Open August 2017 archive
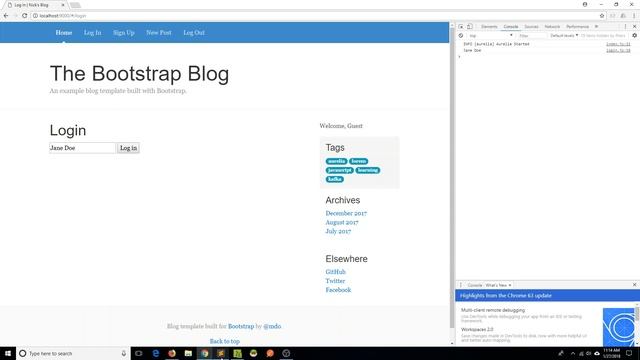The height and width of the screenshot is (360, 640). (x=342, y=222)
